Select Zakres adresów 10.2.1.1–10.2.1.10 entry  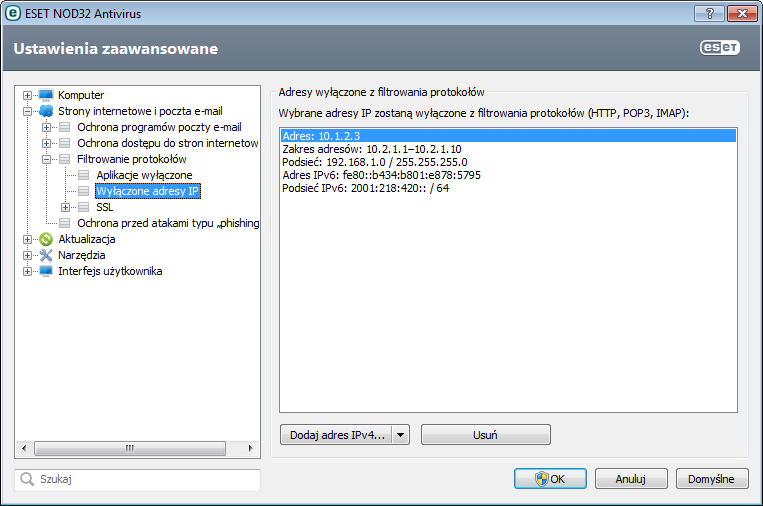click(x=508, y=149)
